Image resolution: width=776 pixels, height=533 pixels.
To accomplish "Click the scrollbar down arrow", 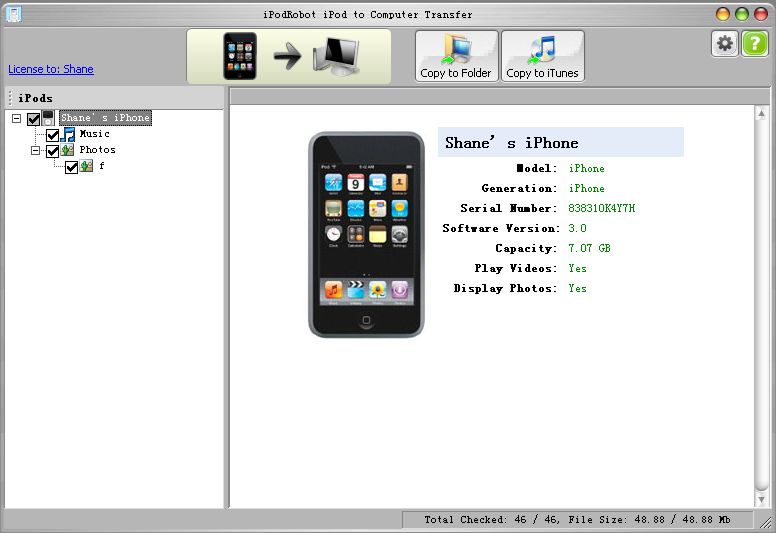I will (761, 499).
